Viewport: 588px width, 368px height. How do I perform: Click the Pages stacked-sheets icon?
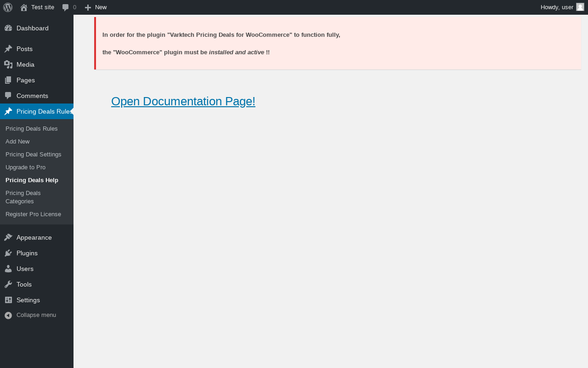tap(8, 80)
